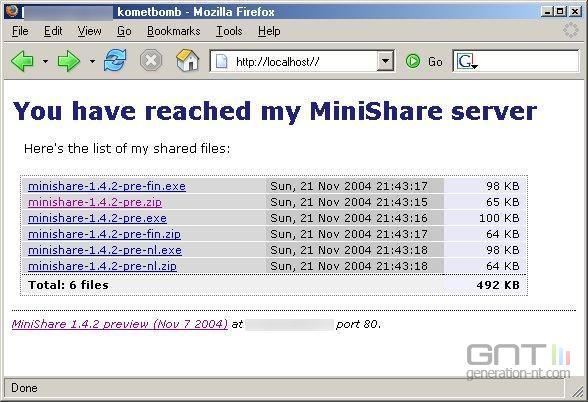The height and width of the screenshot is (402, 588).
Task: Open the Bookmarks menu
Action: coord(174,31)
